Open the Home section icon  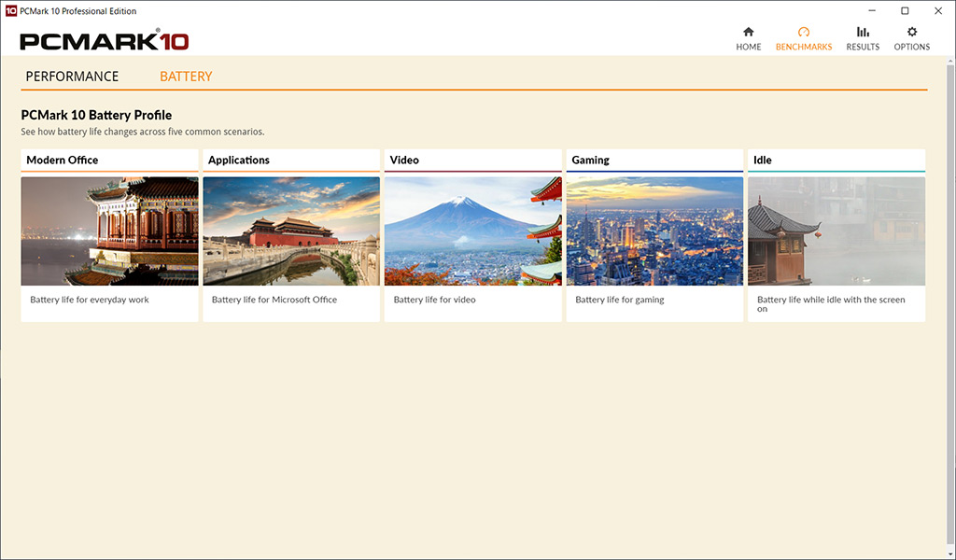[x=748, y=33]
